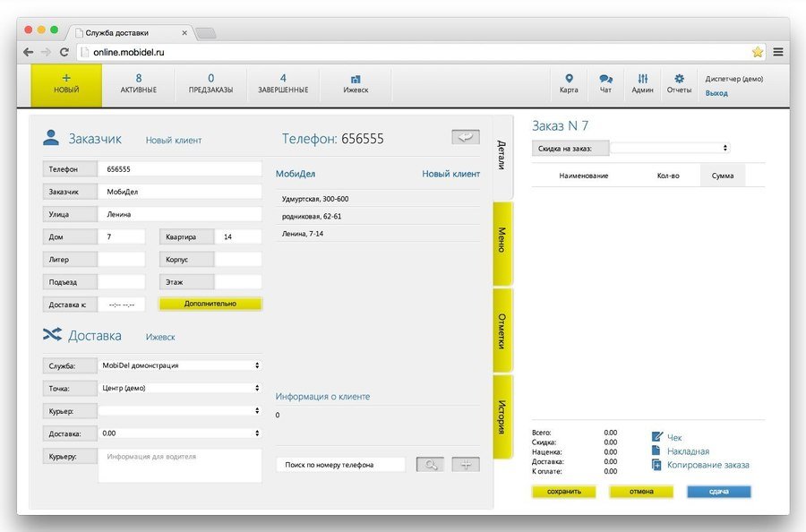Click the back arrow button near Телефон

(x=466, y=137)
